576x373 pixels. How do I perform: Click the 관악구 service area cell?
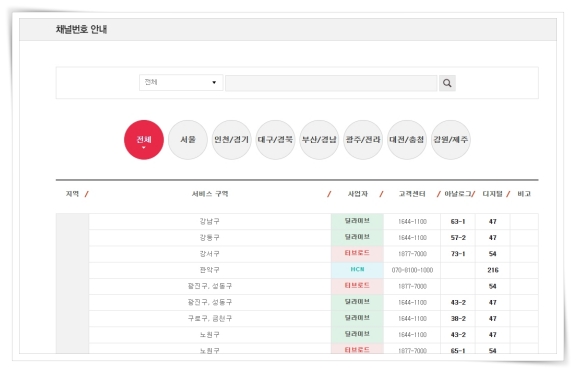click(210, 270)
